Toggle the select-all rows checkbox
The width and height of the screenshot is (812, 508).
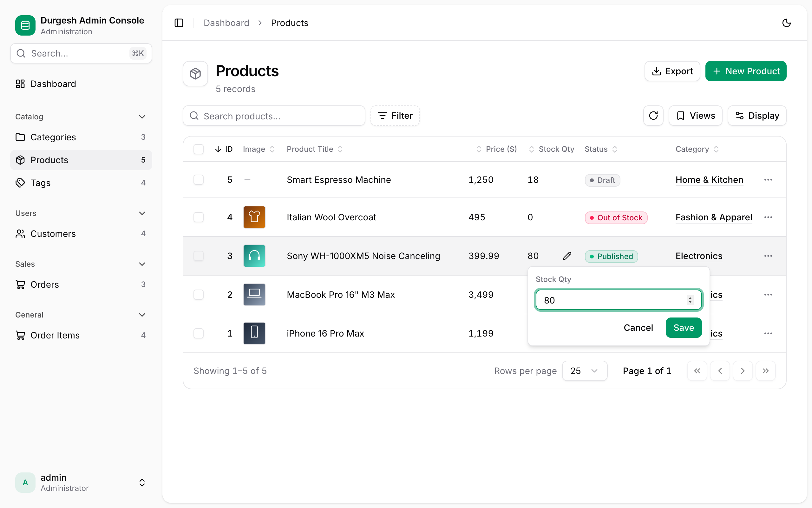[199, 149]
